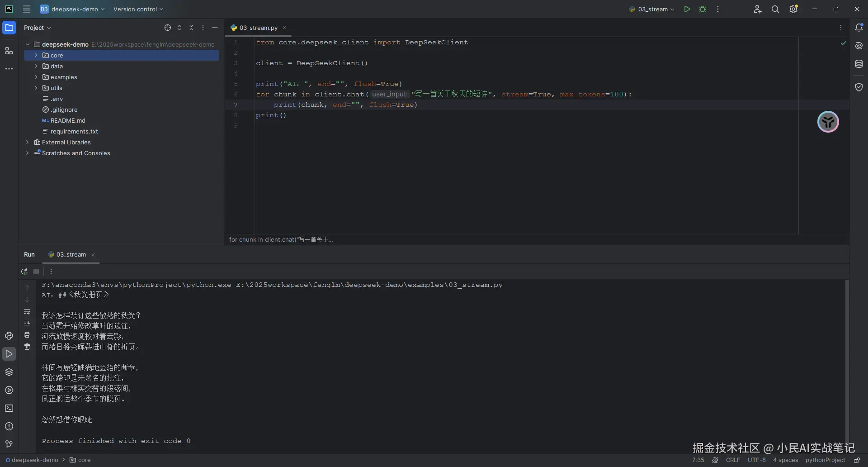Viewport: 868px width, 467px height.
Task: Click the floating round assistant icon
Action: coord(828,122)
